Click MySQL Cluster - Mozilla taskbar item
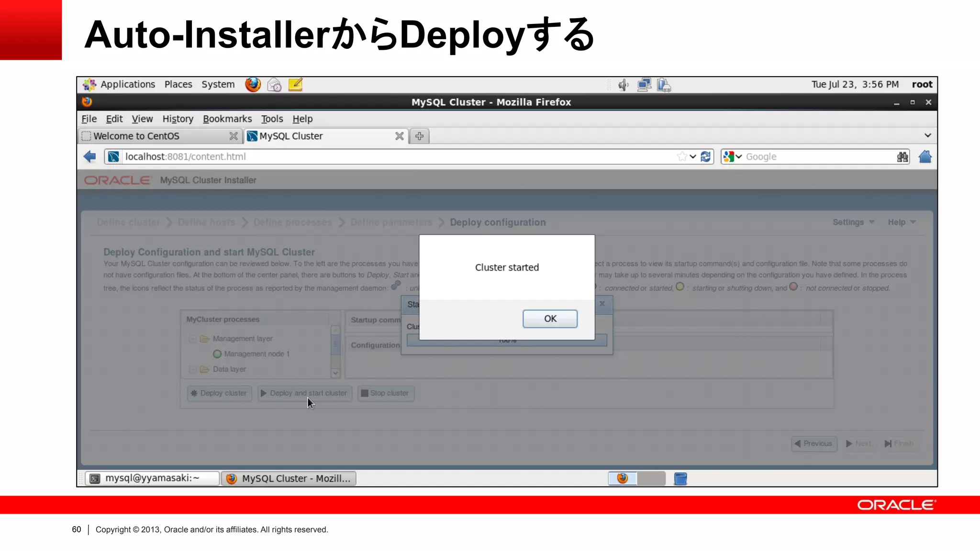The height and width of the screenshot is (551, 980). 289,478
